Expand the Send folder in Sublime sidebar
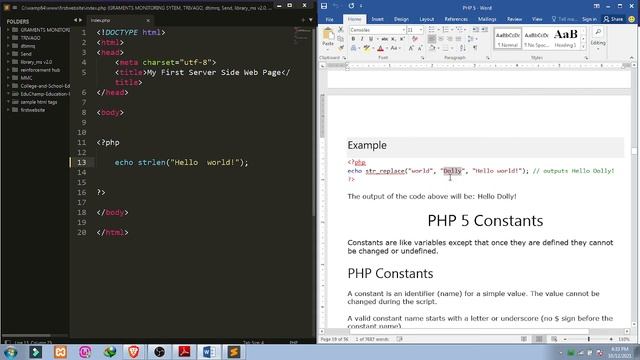This screenshot has height=360, width=640. (x=8, y=54)
